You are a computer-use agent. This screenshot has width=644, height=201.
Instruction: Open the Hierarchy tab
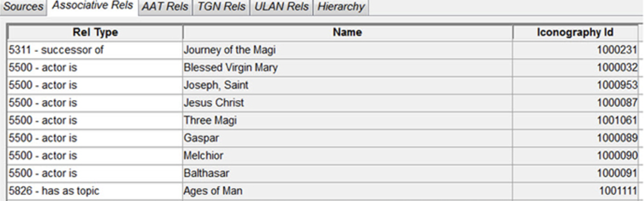(341, 7)
